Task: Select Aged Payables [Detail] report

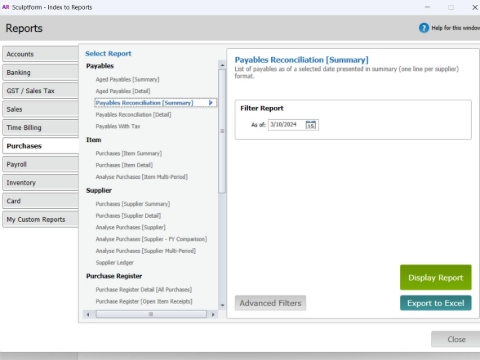Action: [123, 91]
